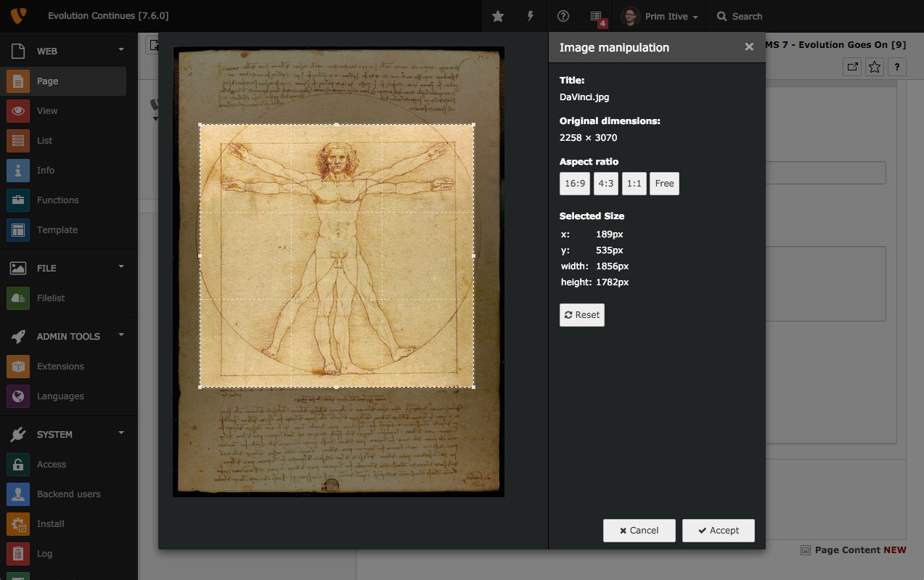Select the 16:9 aspect ratio
The height and width of the screenshot is (580, 924).
point(574,184)
